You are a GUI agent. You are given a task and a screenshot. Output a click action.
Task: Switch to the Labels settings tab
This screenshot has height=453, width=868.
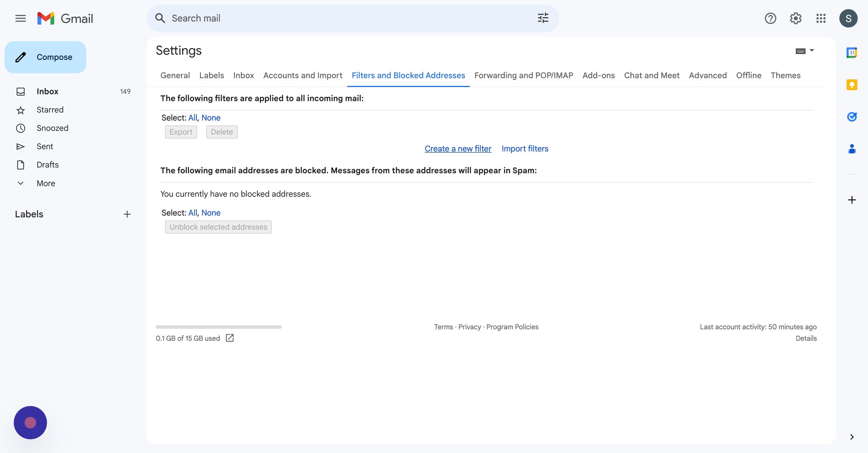[x=211, y=75]
